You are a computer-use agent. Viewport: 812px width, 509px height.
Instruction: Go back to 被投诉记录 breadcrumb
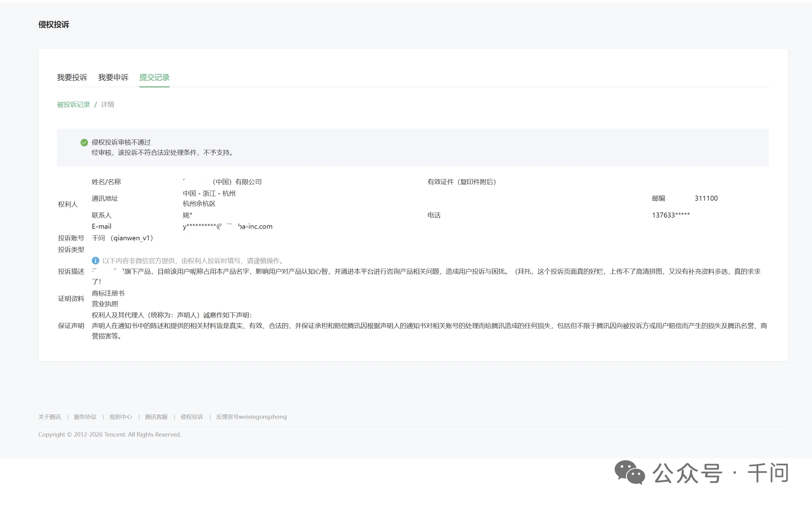pos(73,105)
